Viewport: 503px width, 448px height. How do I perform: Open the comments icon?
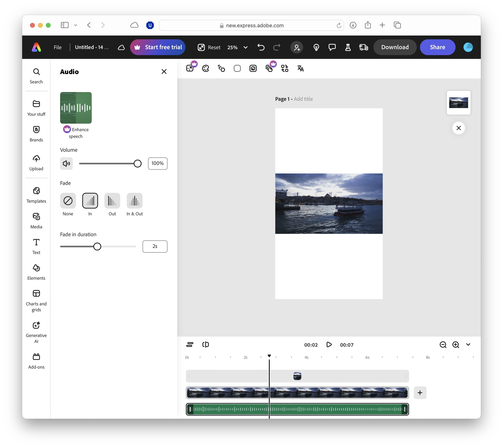(x=332, y=47)
